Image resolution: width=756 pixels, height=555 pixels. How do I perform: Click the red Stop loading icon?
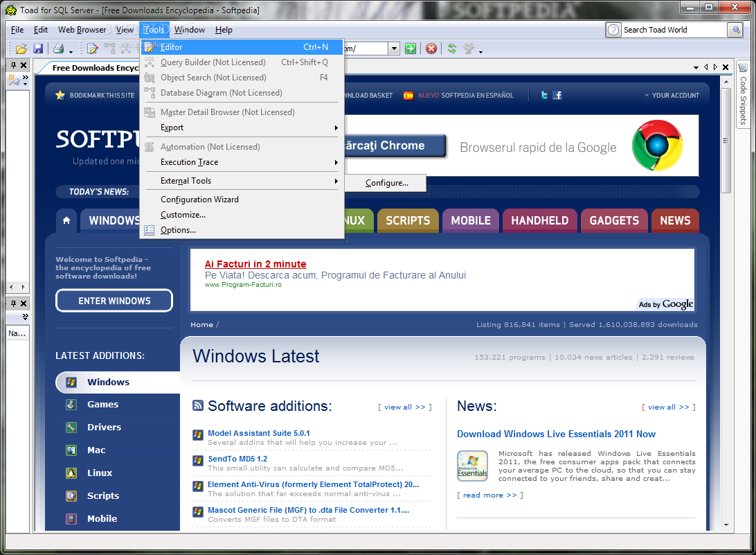[x=431, y=49]
